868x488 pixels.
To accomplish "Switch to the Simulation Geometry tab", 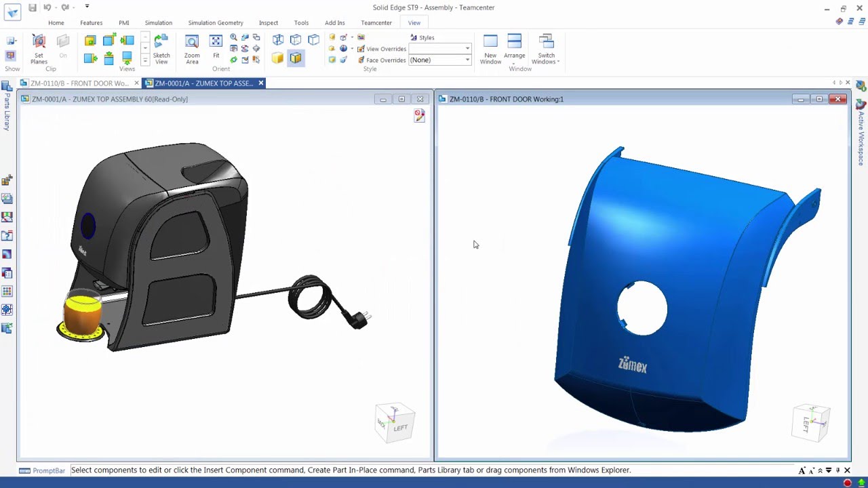I will (x=216, y=23).
